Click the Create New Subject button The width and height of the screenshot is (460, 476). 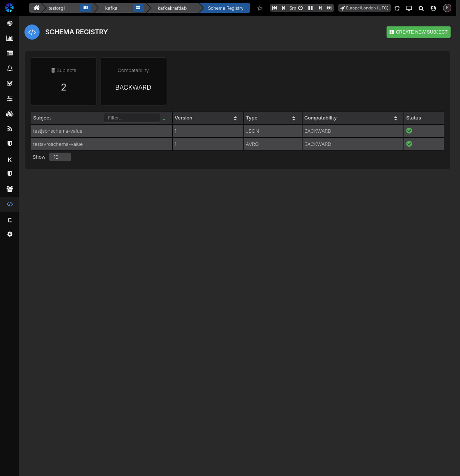tap(418, 32)
